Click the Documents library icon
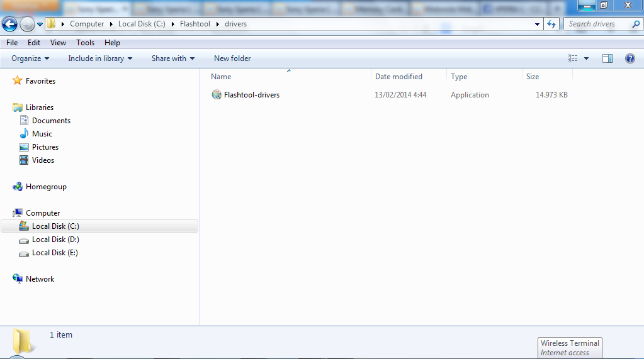The width and height of the screenshot is (644, 359). [x=24, y=120]
